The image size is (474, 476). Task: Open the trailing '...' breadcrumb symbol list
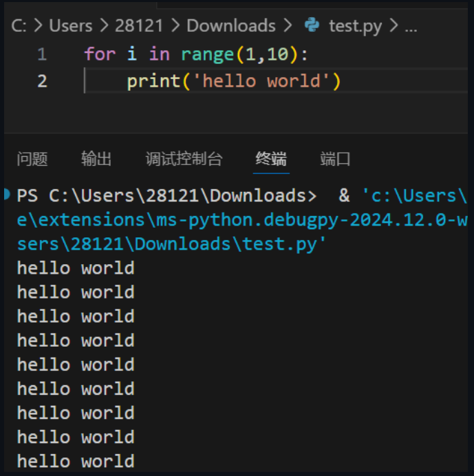411,26
